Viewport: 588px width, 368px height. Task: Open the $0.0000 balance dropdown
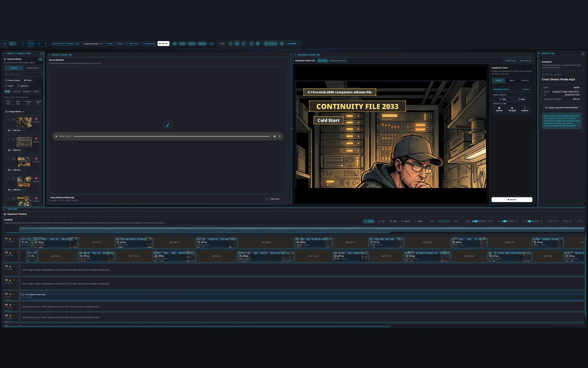(293, 43)
